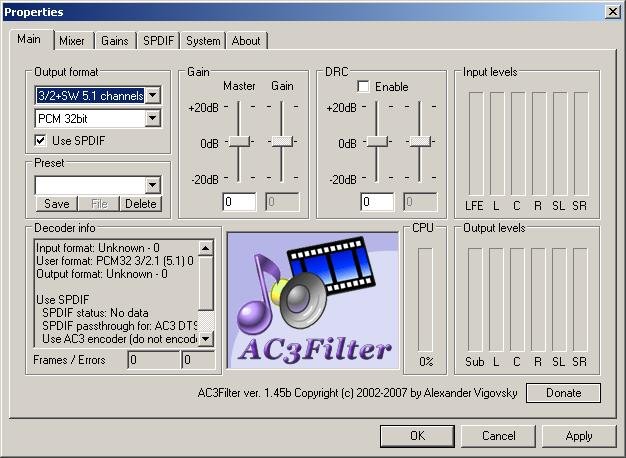Enable the DRC checkbox
Image resolution: width=626 pixels, height=458 pixels.
click(363, 87)
